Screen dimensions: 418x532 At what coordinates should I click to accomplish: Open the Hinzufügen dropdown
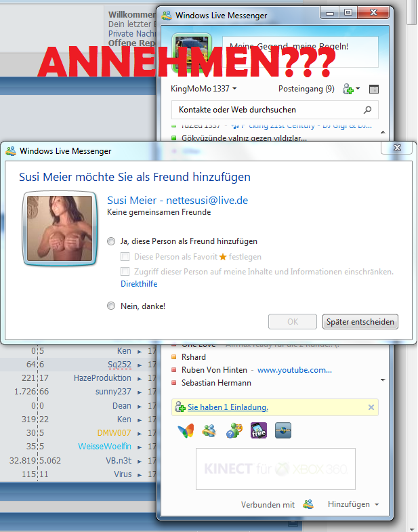[353, 504]
